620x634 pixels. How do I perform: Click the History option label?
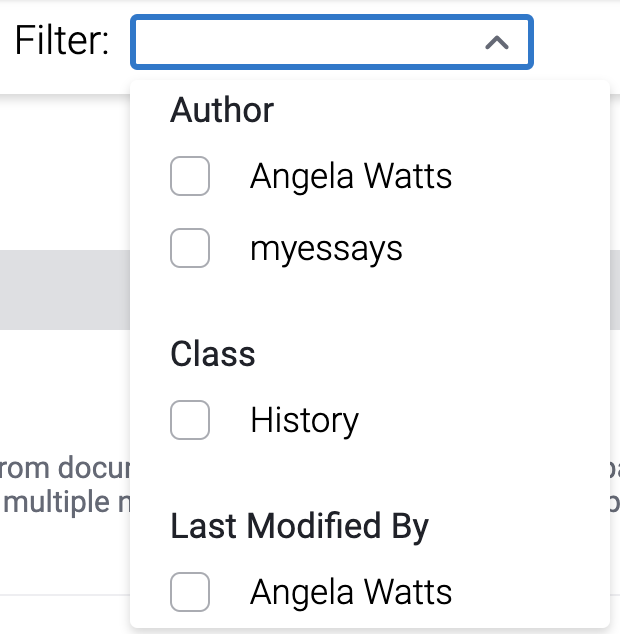[x=305, y=421]
